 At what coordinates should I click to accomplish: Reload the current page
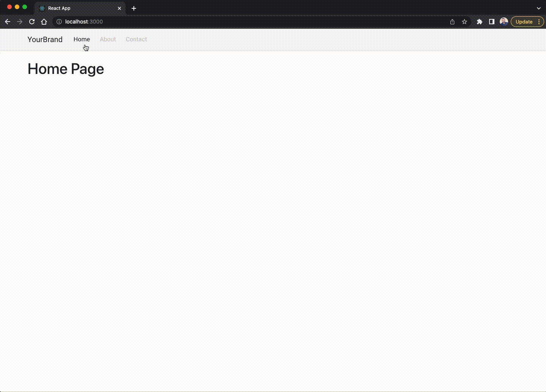point(32,22)
